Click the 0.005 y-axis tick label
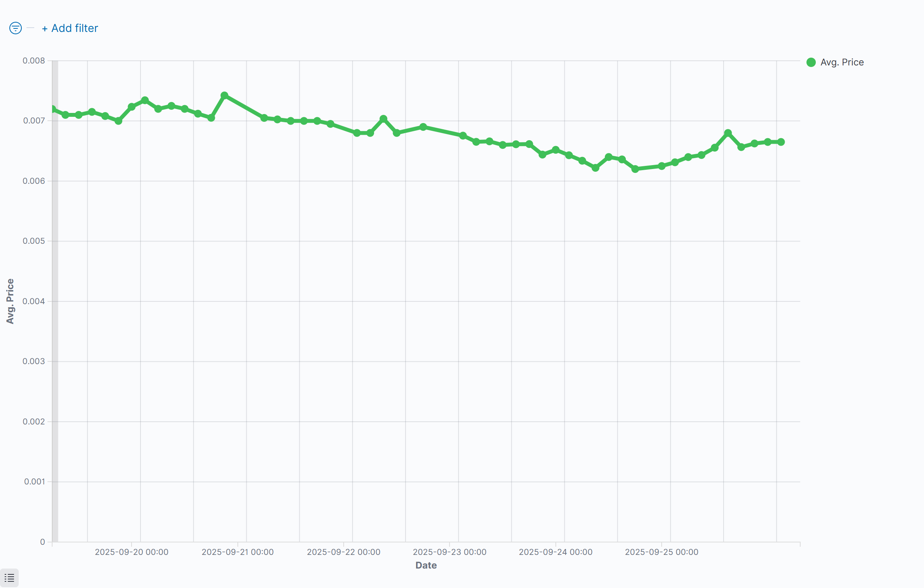This screenshot has height=588, width=924. click(x=34, y=241)
